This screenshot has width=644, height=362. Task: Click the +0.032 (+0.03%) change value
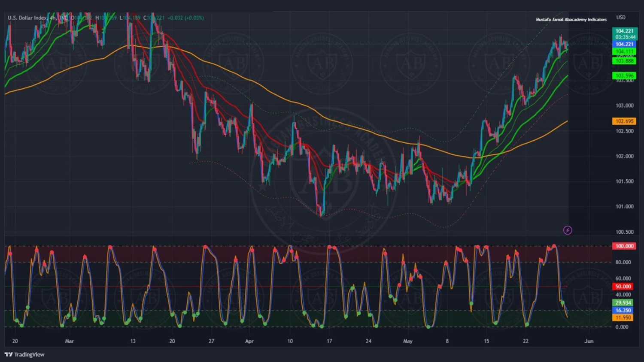pyautogui.click(x=185, y=18)
